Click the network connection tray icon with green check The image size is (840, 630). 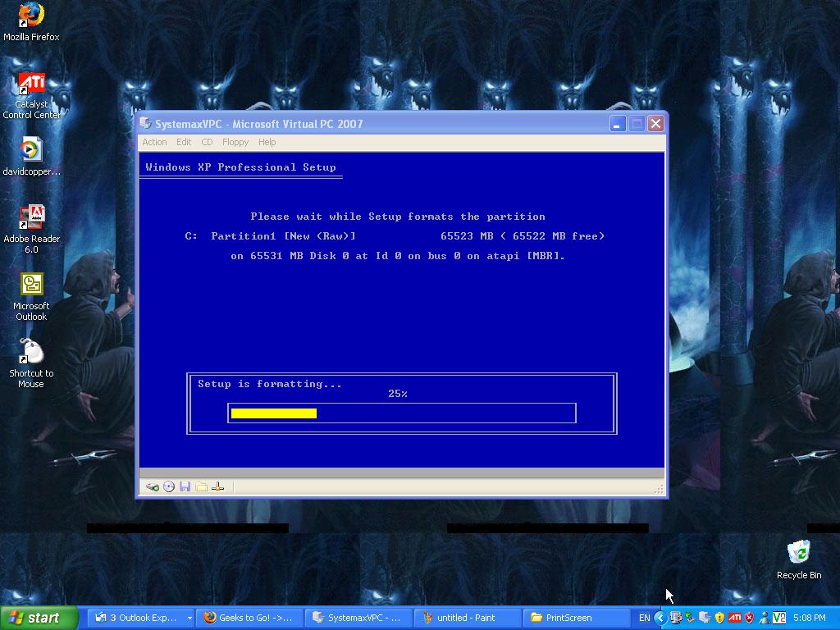[x=690, y=618]
